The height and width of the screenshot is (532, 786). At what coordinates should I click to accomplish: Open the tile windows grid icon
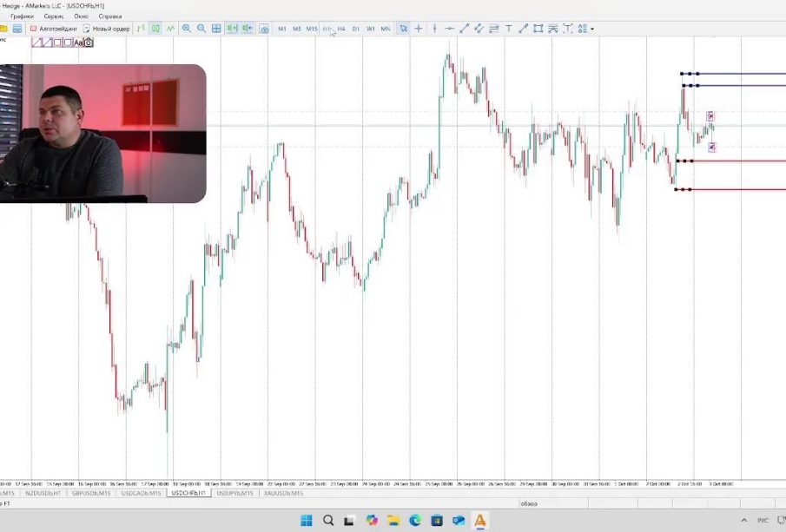pyautogui.click(x=216, y=29)
